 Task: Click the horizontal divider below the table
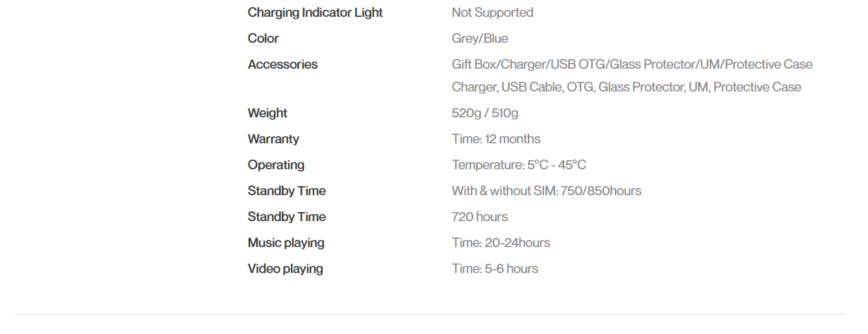[430, 315]
